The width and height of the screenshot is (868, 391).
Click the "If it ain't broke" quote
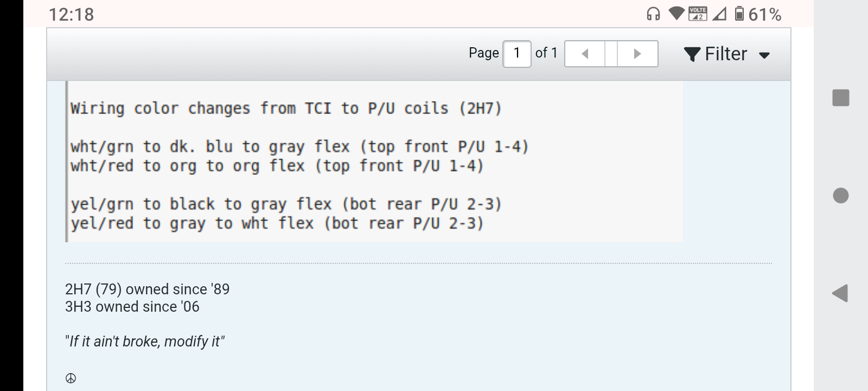(144, 341)
